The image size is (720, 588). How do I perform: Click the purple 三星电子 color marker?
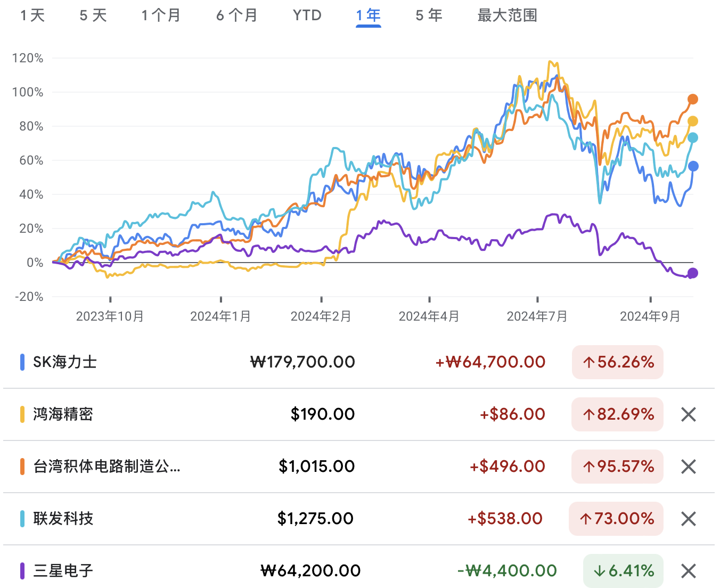22,571
